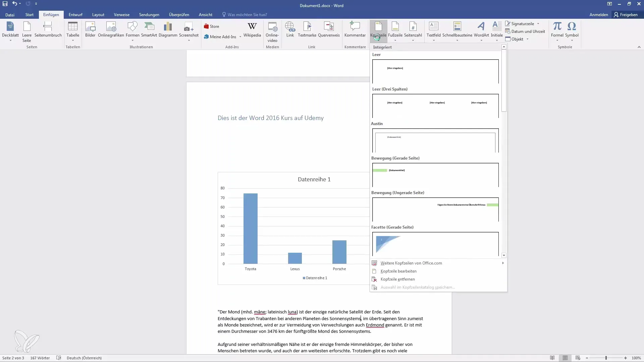The image size is (644, 362).
Task: Open the Office Store add-ins
Action: point(212,26)
